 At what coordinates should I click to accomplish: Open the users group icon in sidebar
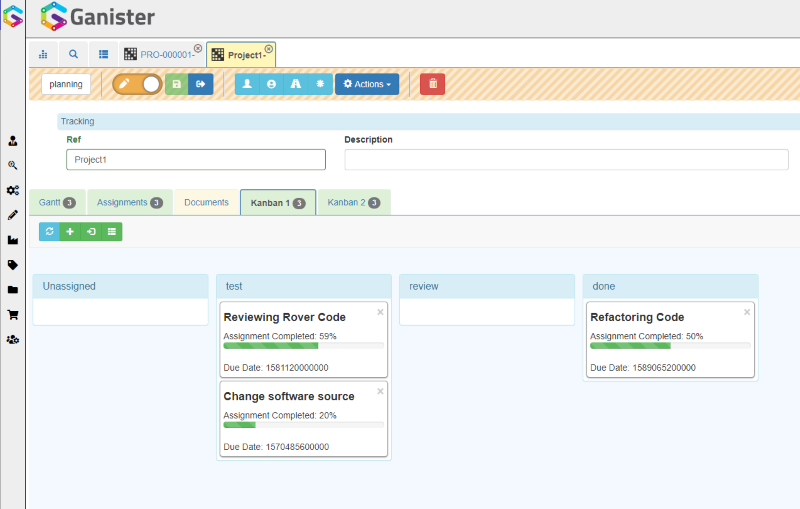13,339
